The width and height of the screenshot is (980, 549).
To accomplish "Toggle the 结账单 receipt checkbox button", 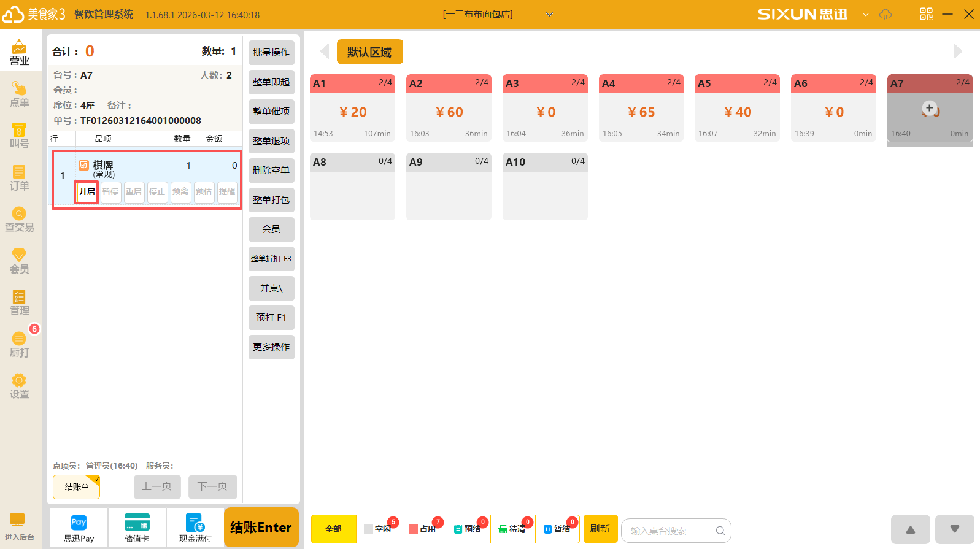I will pos(76,487).
